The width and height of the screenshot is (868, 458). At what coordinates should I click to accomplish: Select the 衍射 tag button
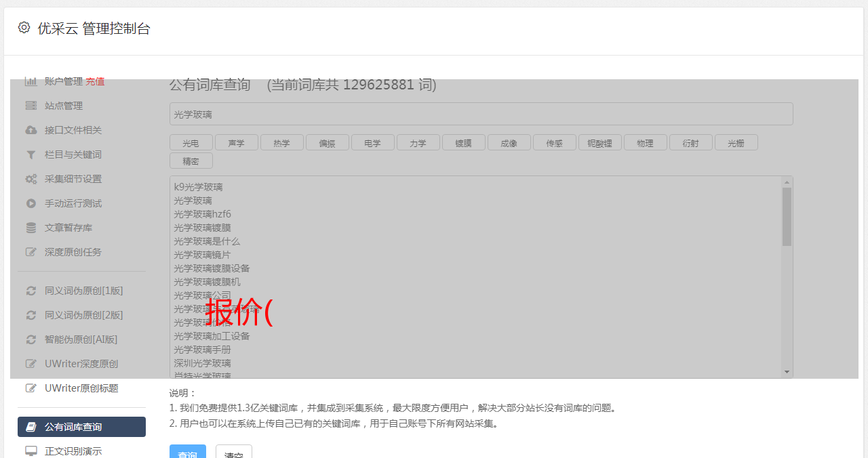pyautogui.click(x=690, y=143)
